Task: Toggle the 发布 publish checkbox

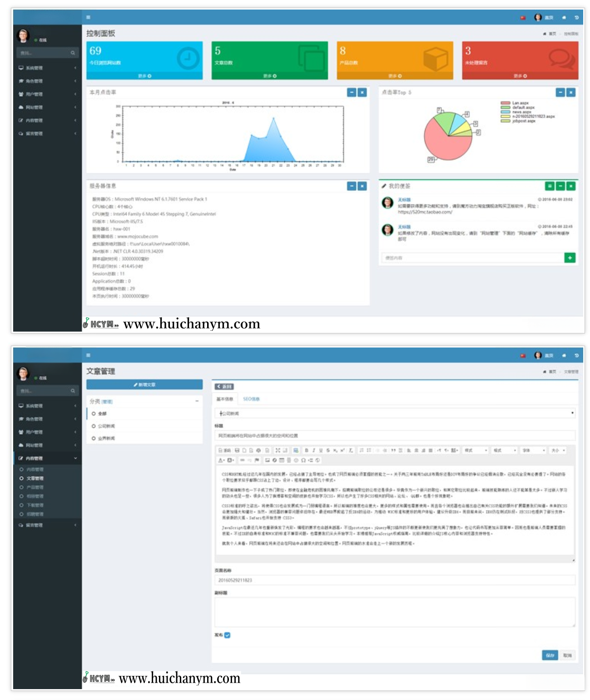Action: 228,635
